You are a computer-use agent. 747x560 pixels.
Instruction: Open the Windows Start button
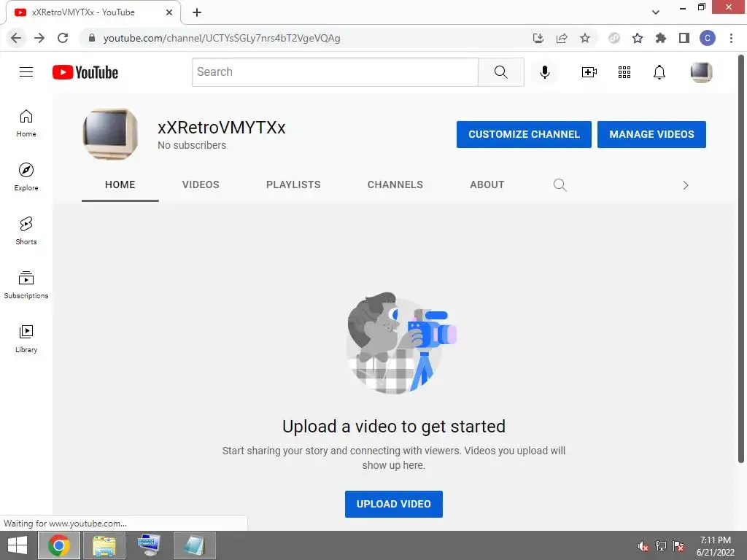point(18,545)
